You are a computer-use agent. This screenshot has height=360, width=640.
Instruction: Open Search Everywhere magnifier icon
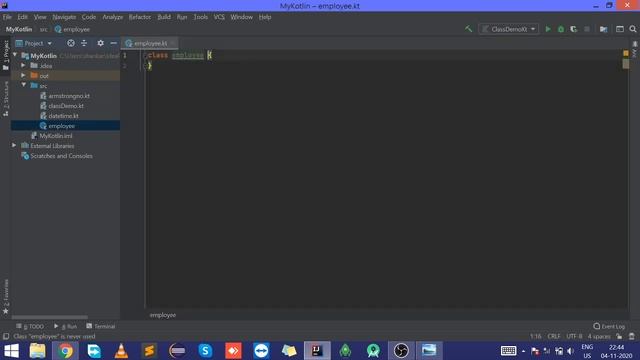[633, 29]
